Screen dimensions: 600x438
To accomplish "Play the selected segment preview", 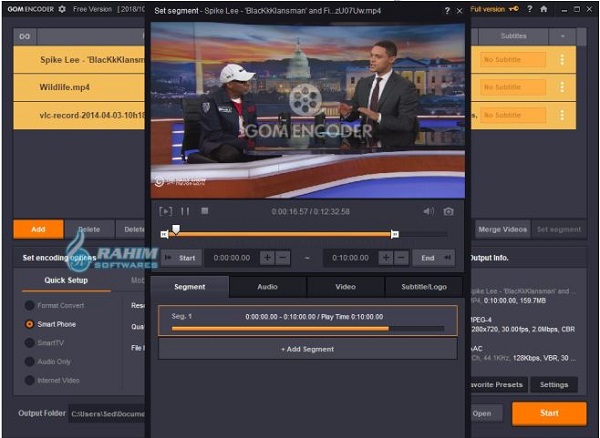I will (x=166, y=211).
